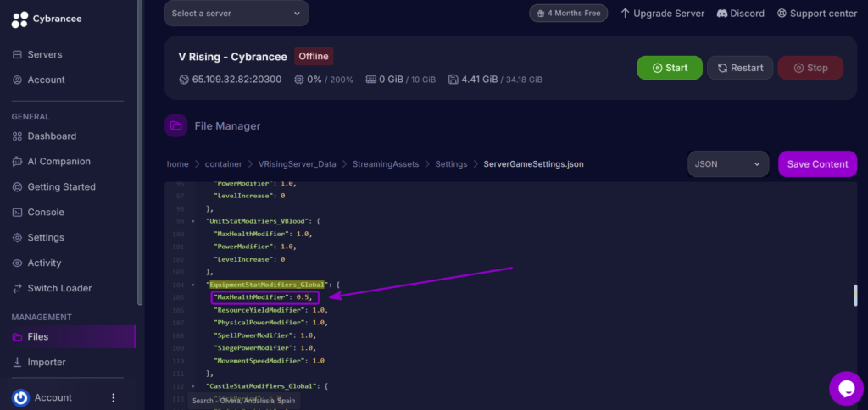Click the ResourceYieldModifier line

(x=270, y=310)
